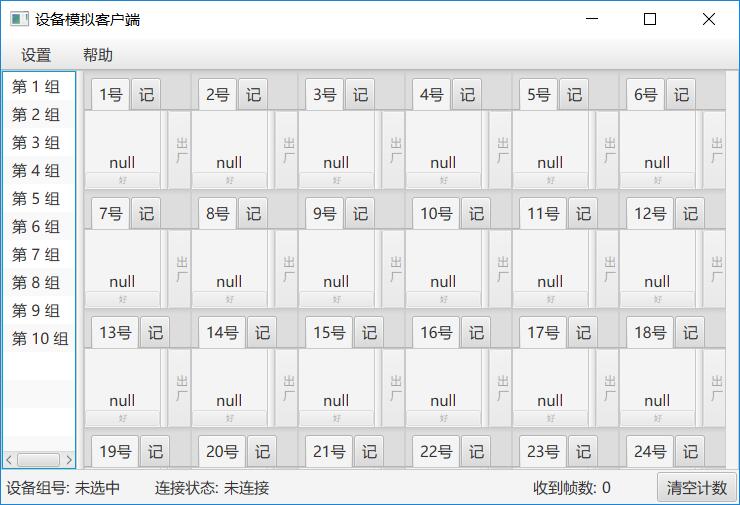
Task: Select 第 8 组 device group
Action: coord(39,282)
